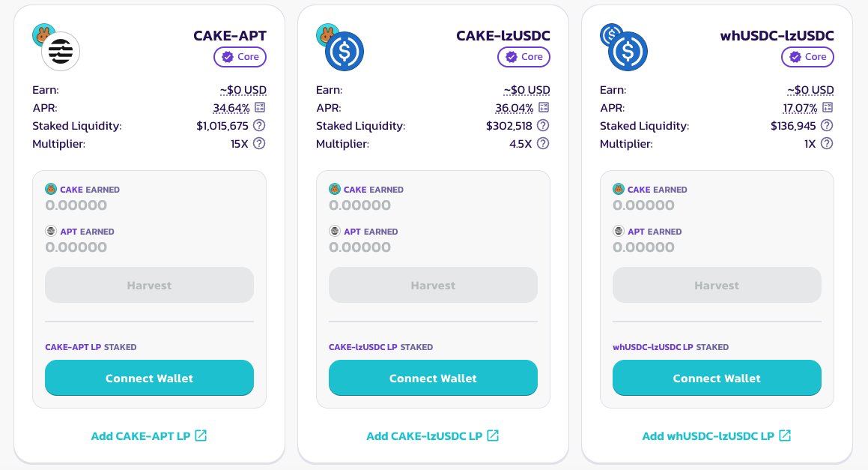Click Staked Liquidity help icon on CAKE-APT

pos(259,126)
